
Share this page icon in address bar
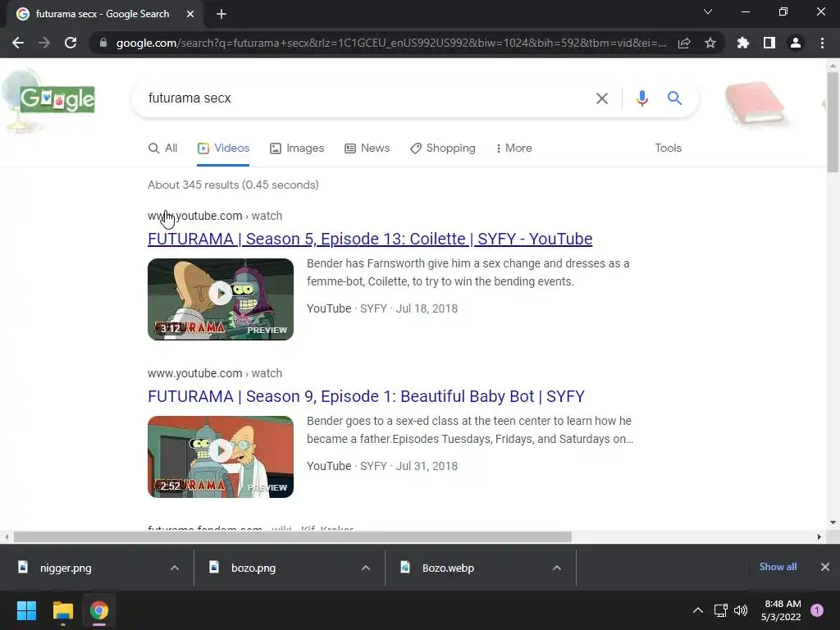[684, 43]
